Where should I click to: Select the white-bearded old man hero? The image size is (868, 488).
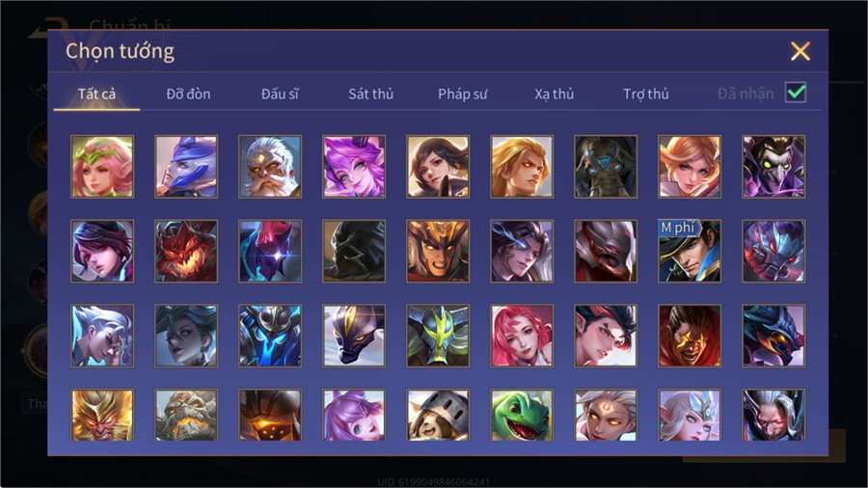coord(270,167)
